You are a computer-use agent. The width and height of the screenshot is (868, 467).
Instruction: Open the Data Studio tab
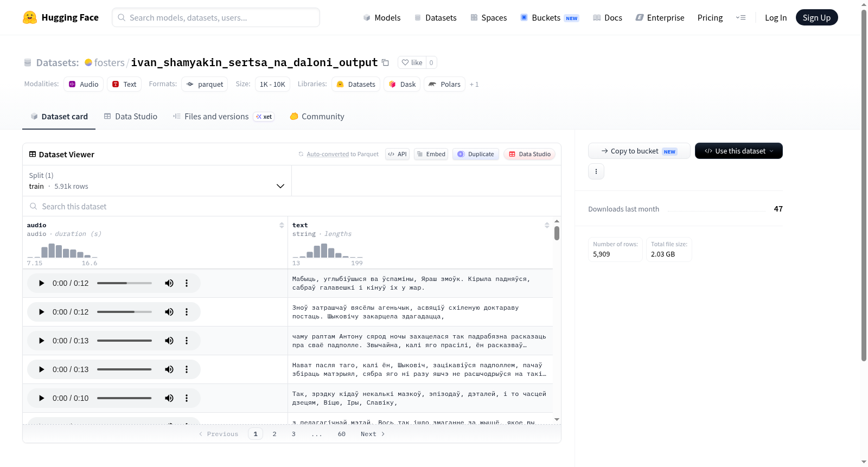[x=131, y=116]
